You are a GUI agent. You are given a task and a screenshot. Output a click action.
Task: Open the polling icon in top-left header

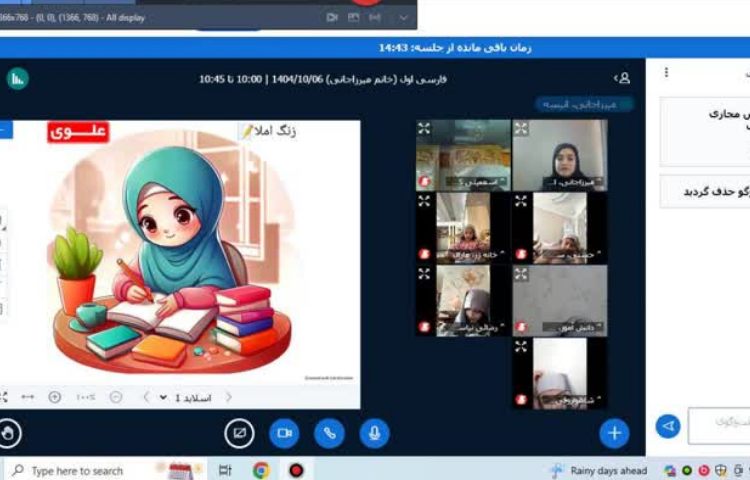18,79
